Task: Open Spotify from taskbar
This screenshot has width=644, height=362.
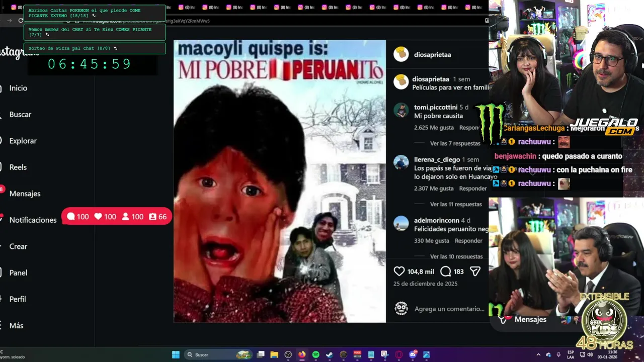Action: pos(315,354)
